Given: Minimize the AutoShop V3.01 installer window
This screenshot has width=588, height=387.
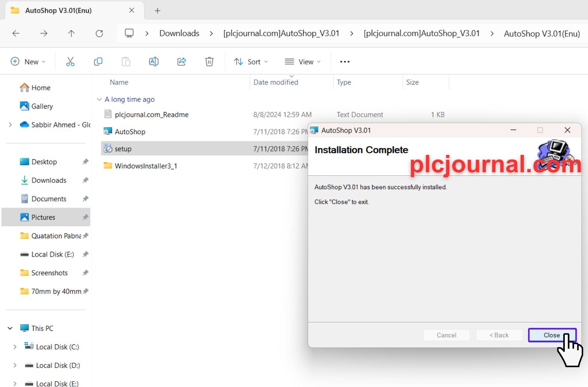Looking at the screenshot, I should tap(513, 130).
